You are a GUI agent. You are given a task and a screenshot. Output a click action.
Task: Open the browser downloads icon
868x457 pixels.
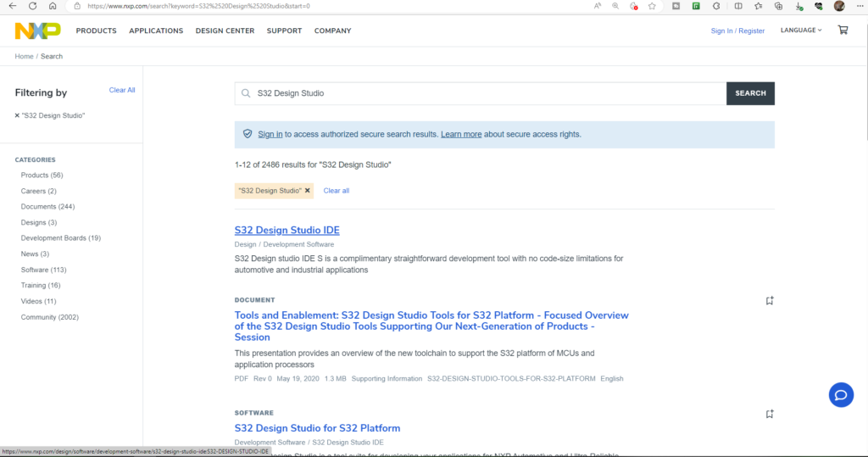798,6
